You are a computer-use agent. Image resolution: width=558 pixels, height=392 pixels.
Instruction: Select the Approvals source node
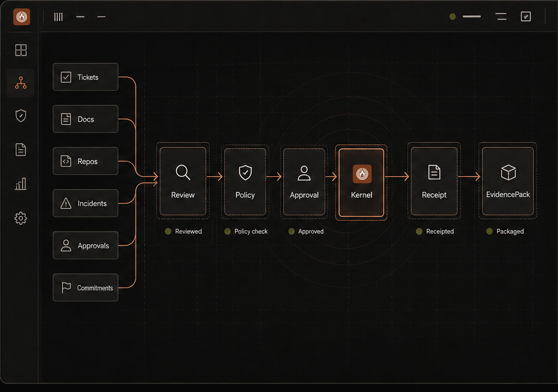86,245
